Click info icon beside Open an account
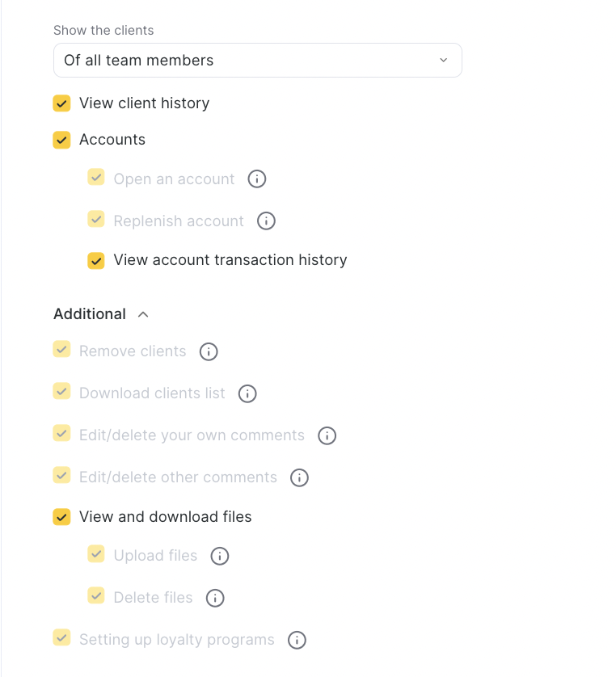The image size is (616, 677). point(257,179)
